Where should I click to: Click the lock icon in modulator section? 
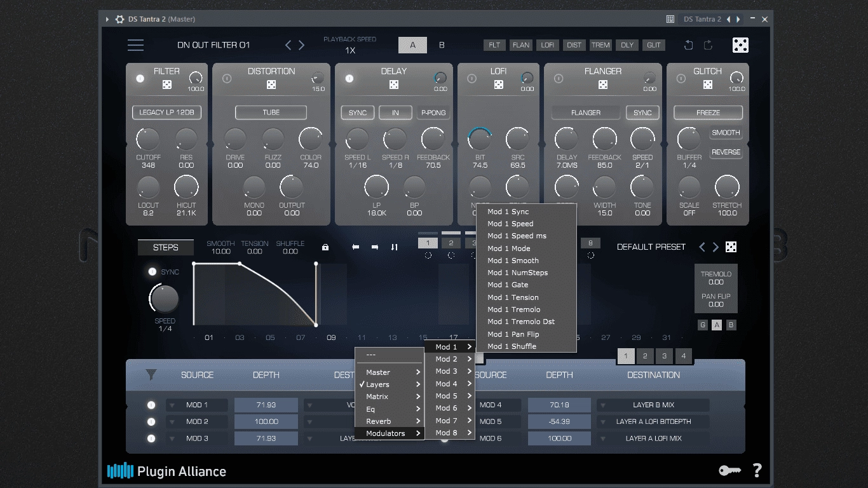click(x=325, y=247)
